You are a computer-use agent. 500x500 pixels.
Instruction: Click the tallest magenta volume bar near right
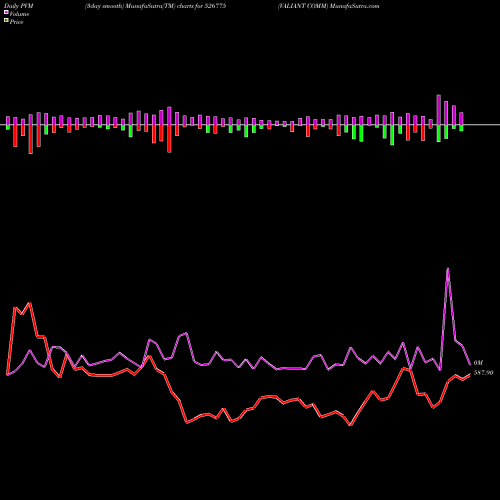point(439,110)
